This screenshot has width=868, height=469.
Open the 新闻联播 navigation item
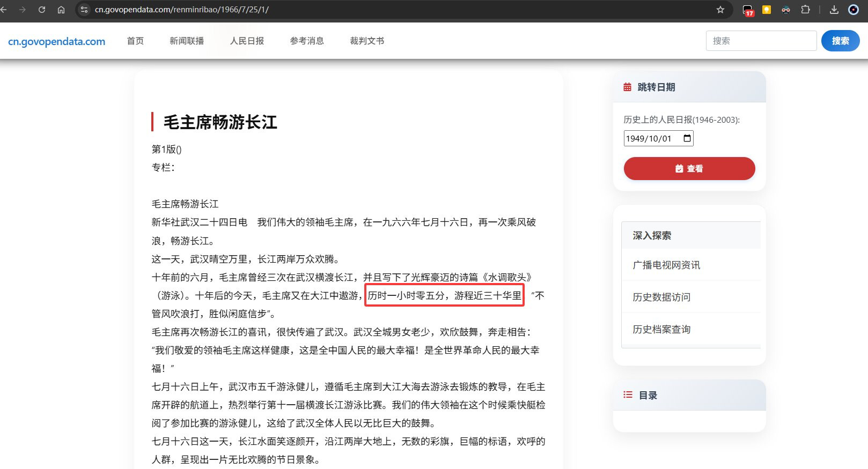pyautogui.click(x=187, y=41)
